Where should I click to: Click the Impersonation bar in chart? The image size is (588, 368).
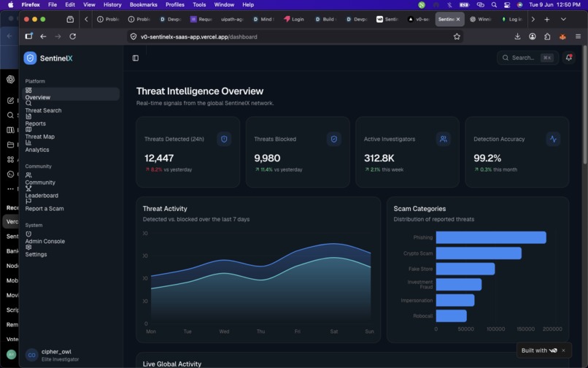(455, 300)
